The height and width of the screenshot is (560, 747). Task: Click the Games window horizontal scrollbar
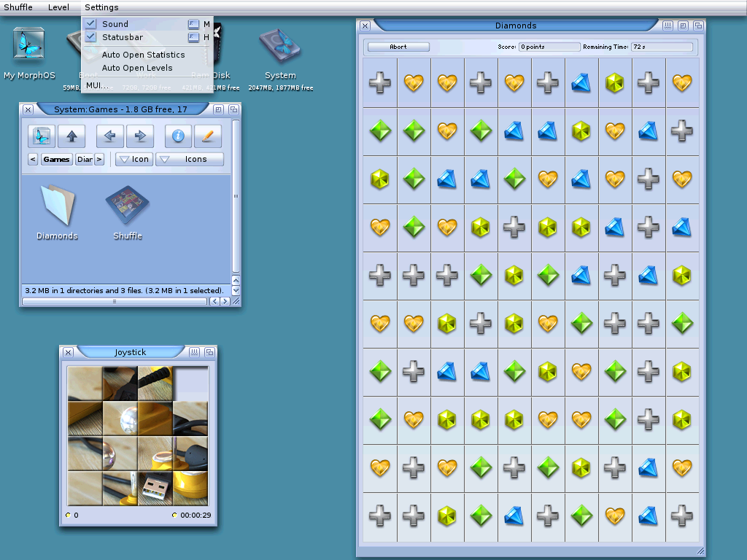coord(115,301)
